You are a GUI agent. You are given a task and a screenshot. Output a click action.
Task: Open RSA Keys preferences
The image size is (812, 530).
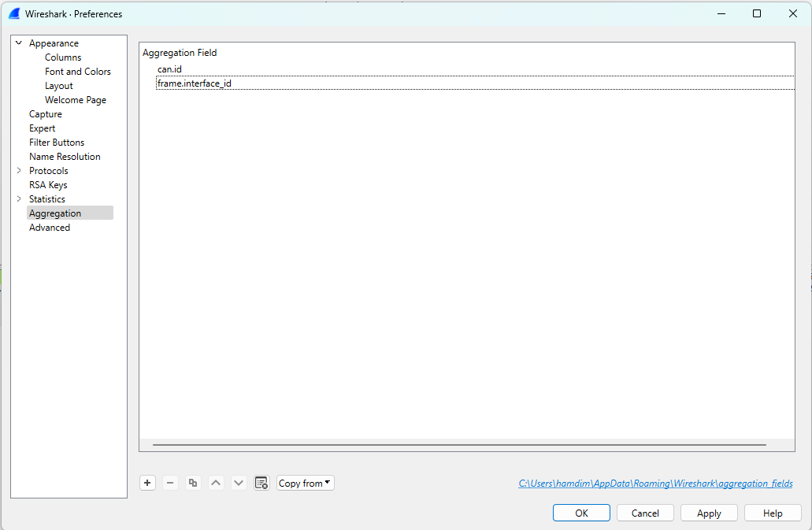[48, 185]
